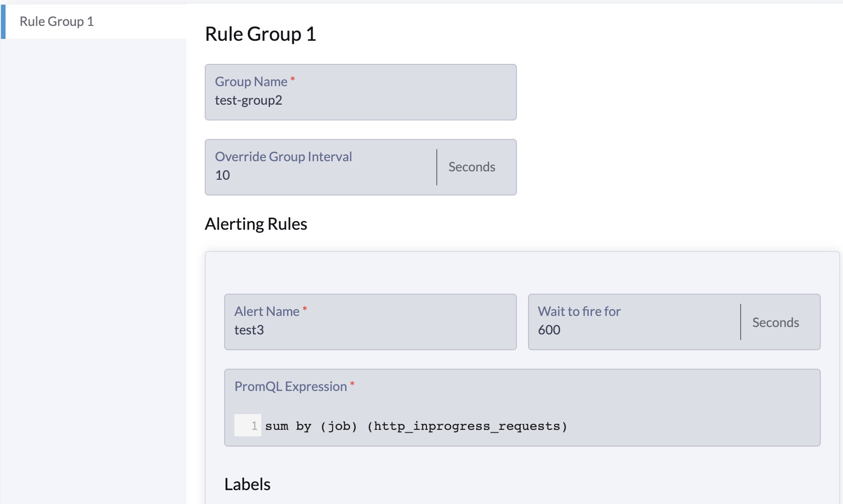
Task: Click the required asterisk beside Alert Name
Action: tap(304, 309)
